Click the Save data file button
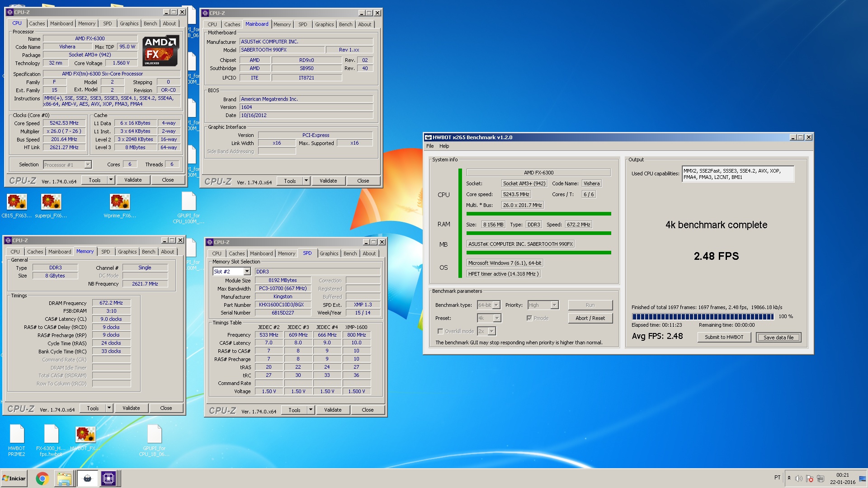Screen dimensions: 868x488 [778, 337]
